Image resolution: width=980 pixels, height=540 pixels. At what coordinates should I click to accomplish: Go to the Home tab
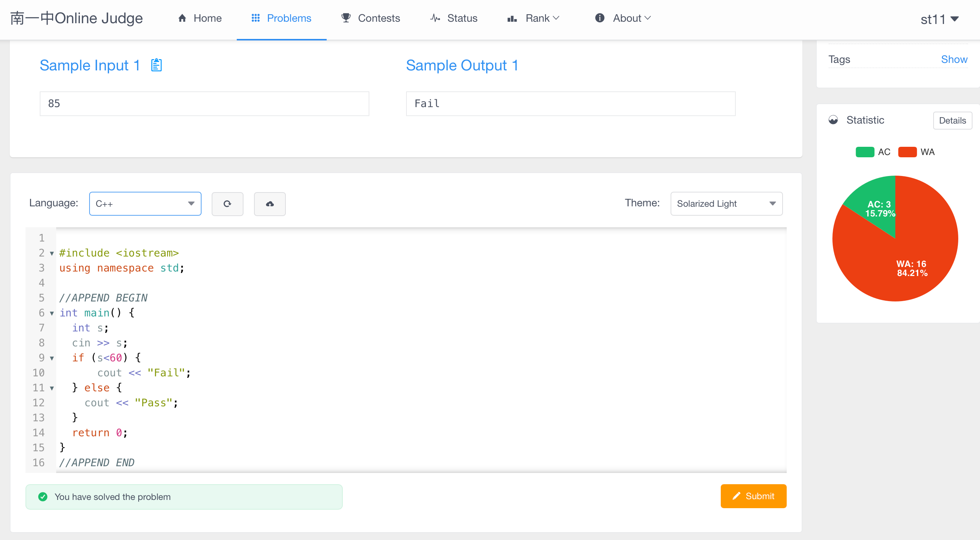pos(200,18)
